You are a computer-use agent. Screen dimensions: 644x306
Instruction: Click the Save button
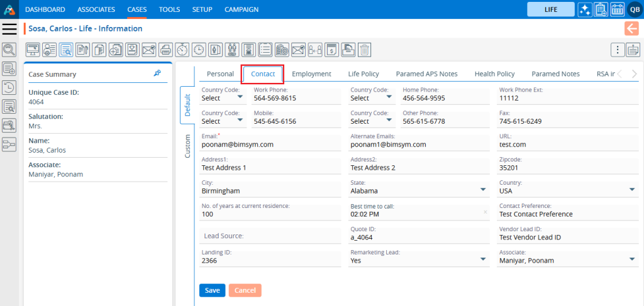click(x=212, y=290)
